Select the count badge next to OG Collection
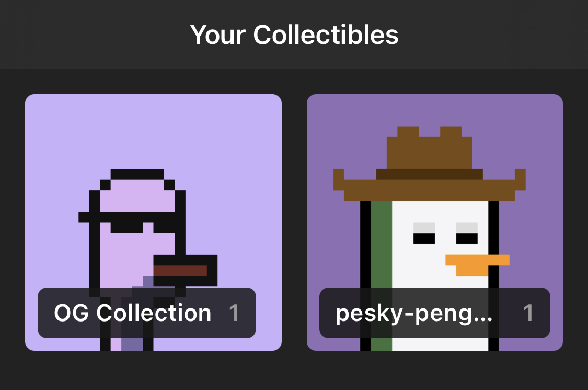This screenshot has width=588, height=390. click(234, 313)
